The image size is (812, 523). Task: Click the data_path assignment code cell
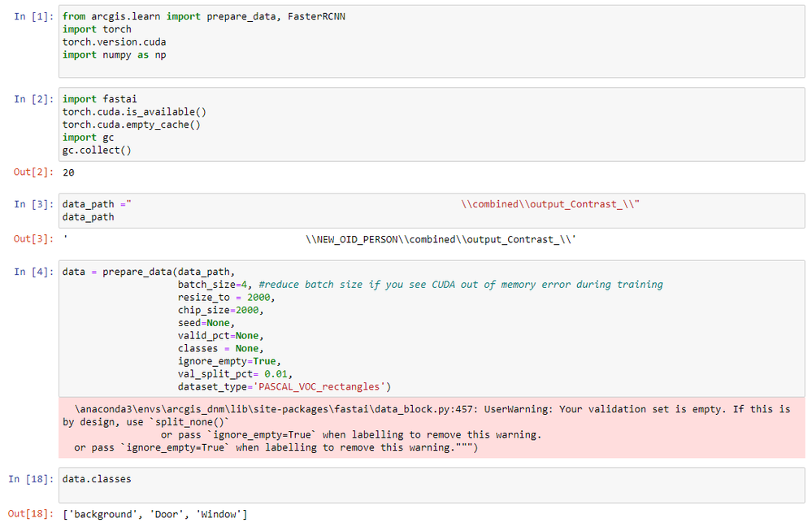431,211
